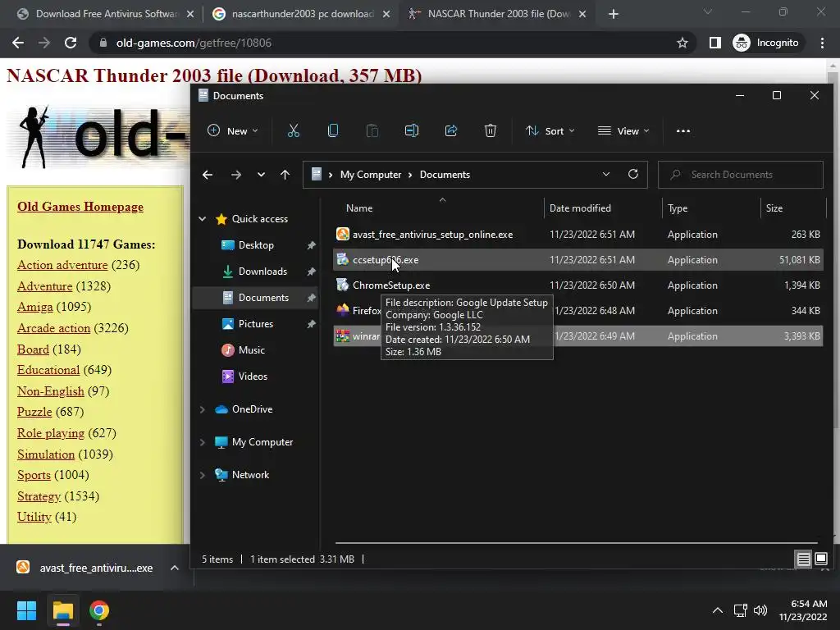Select Videos in Quick access
Viewport: 840px width, 630px height.
(x=253, y=376)
